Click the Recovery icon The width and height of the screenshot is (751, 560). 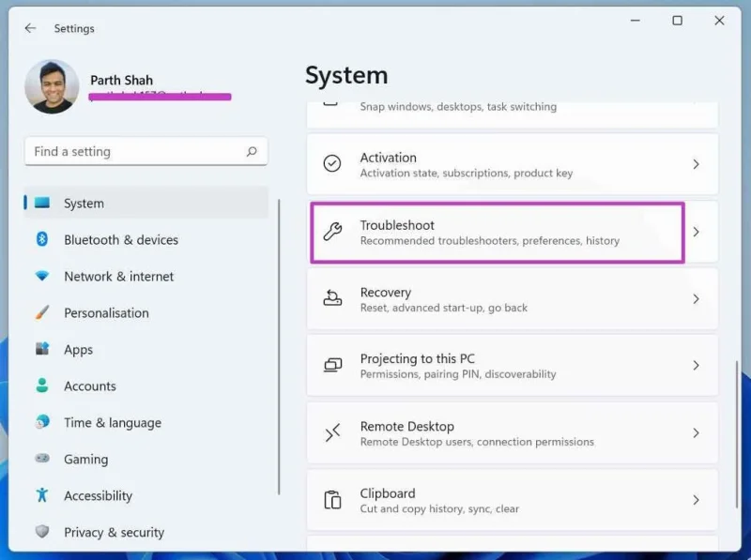332,298
